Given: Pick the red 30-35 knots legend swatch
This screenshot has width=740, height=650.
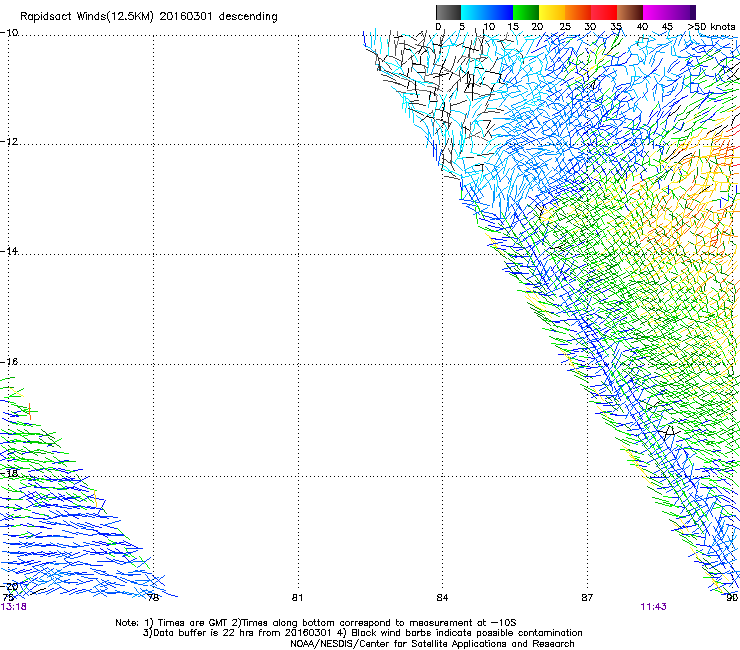Looking at the screenshot, I should pyautogui.click(x=604, y=12).
